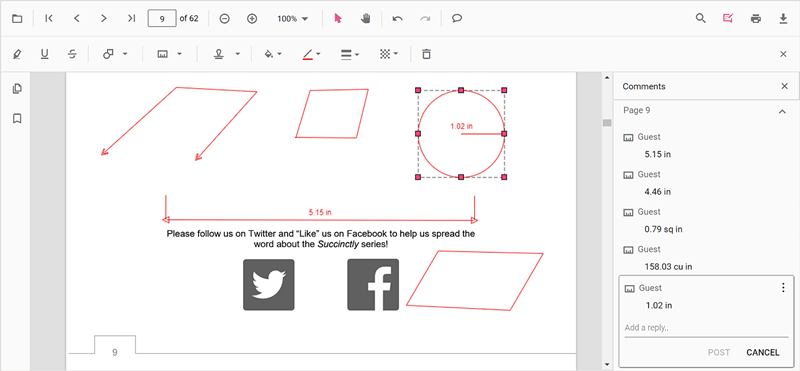Toggle the page thumbnails side panel
Screen dimensions: 800x371
click(17, 89)
